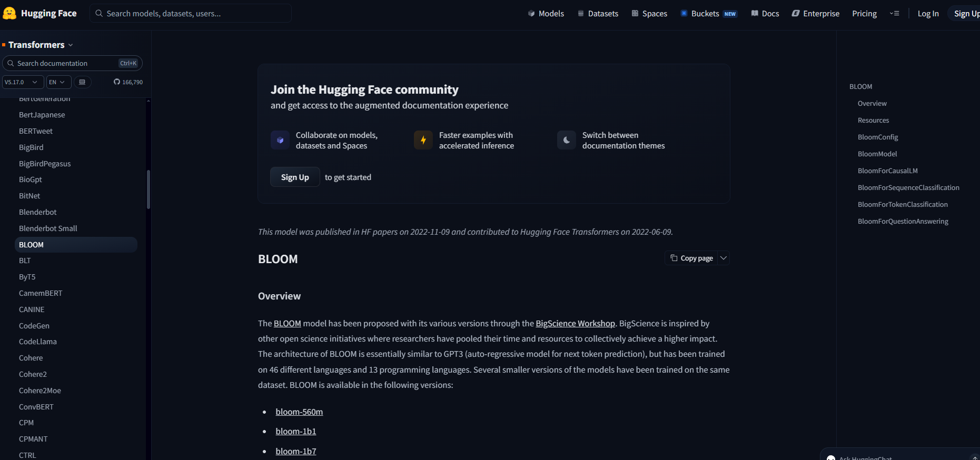The width and height of the screenshot is (980, 460).
Task: Focus the Search models, datasets, users field
Action: tap(191, 13)
